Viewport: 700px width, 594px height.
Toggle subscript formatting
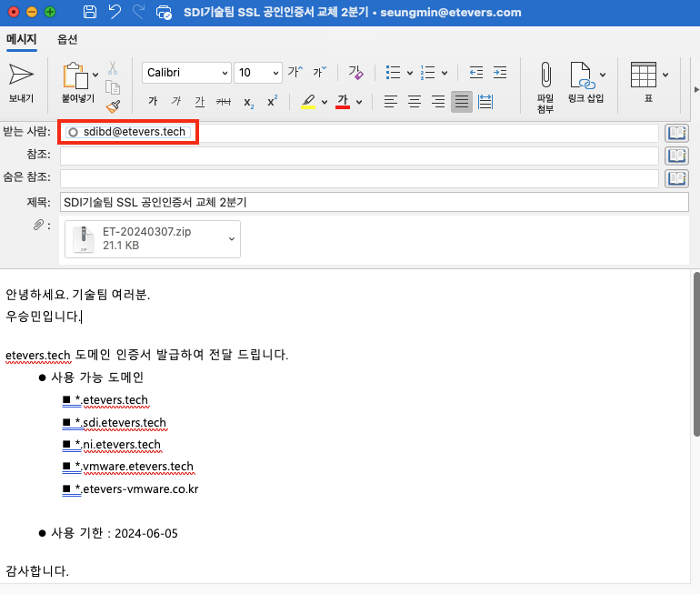click(249, 102)
